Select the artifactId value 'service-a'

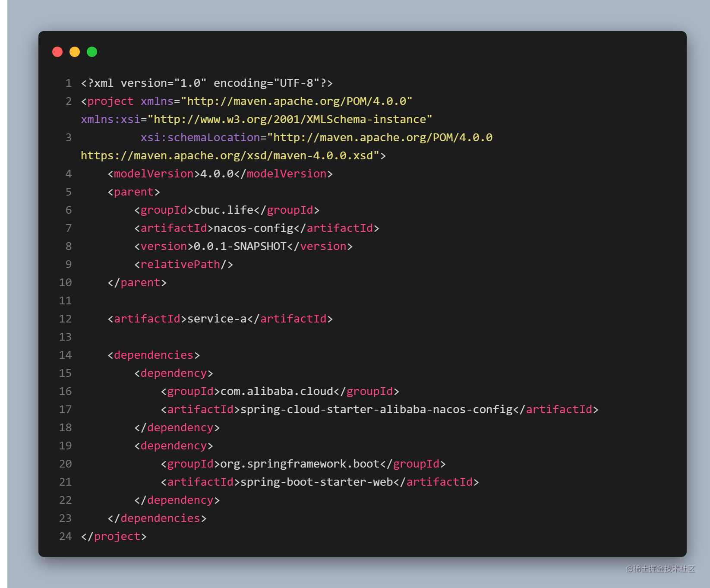click(x=217, y=319)
